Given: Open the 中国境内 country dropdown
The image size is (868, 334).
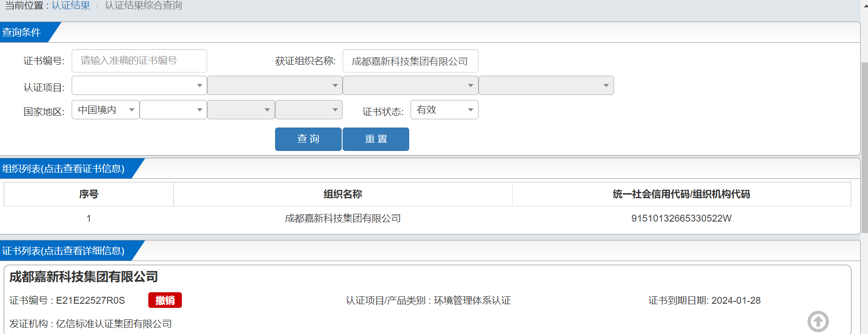Looking at the screenshot, I should pos(106,110).
